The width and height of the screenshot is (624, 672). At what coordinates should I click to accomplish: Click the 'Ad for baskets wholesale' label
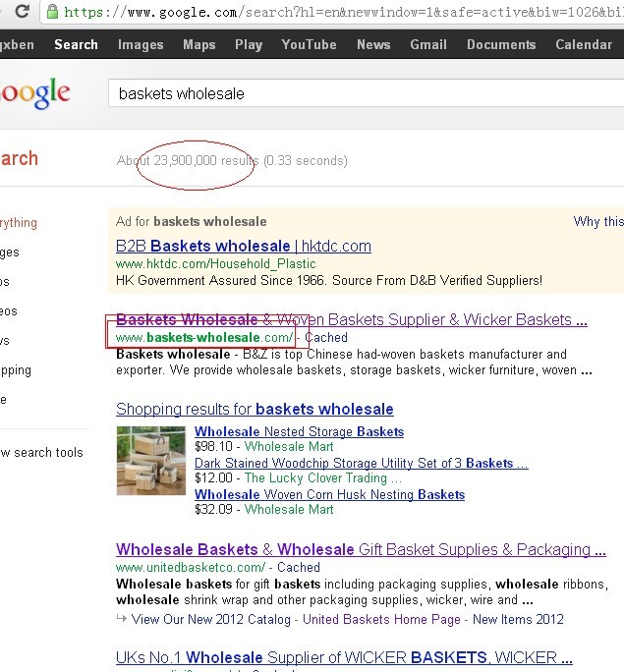tap(192, 221)
